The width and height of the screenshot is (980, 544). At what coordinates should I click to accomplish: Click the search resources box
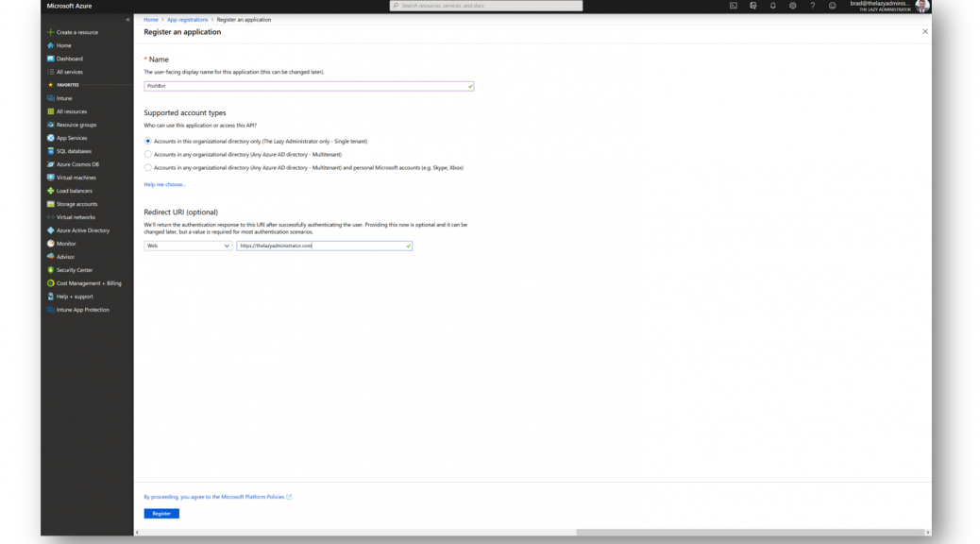point(486,6)
